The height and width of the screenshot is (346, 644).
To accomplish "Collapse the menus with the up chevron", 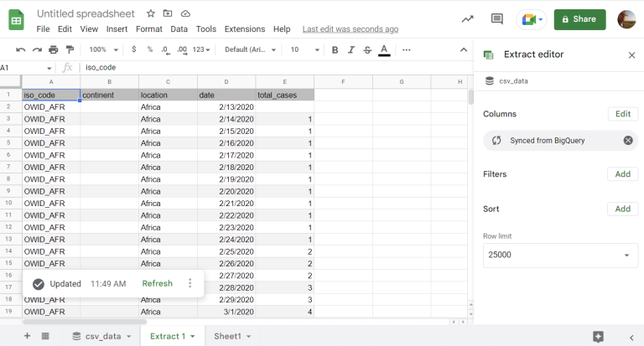I will pos(464,49).
